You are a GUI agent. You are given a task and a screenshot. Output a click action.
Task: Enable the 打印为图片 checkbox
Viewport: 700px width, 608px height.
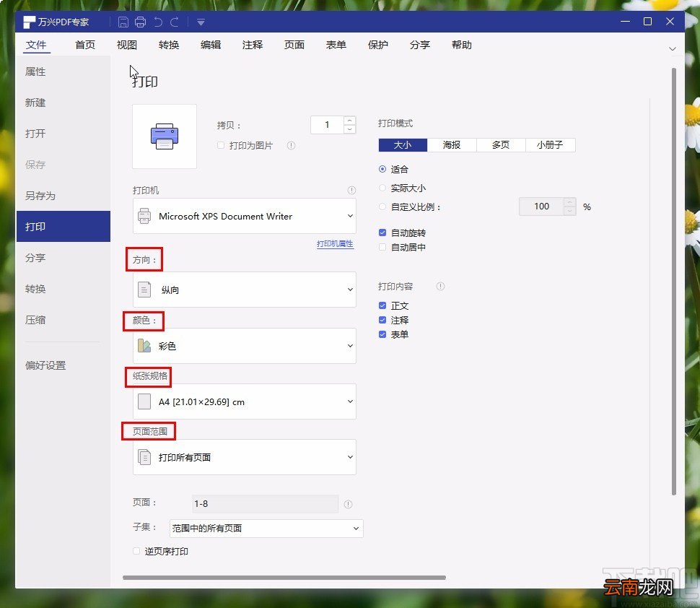pyautogui.click(x=221, y=145)
